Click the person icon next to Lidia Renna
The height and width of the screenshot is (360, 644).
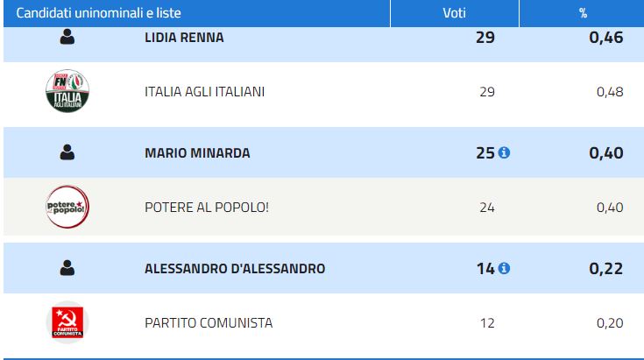pyautogui.click(x=67, y=37)
